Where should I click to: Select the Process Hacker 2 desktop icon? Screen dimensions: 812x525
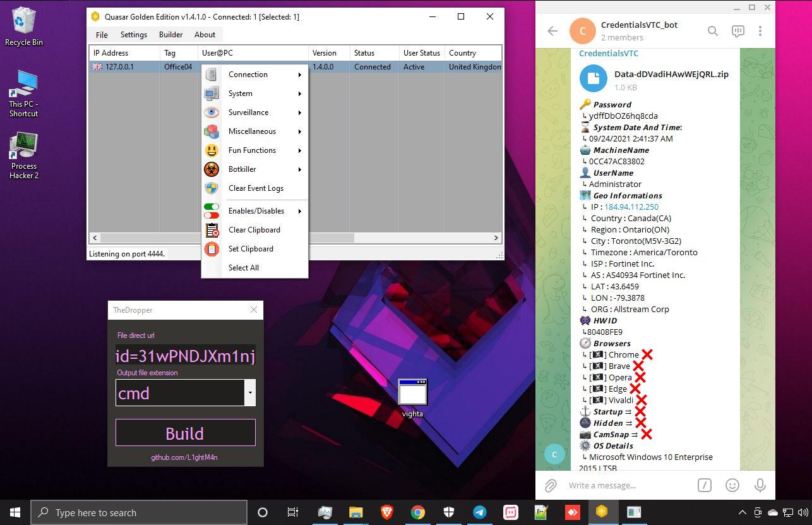coord(24,155)
